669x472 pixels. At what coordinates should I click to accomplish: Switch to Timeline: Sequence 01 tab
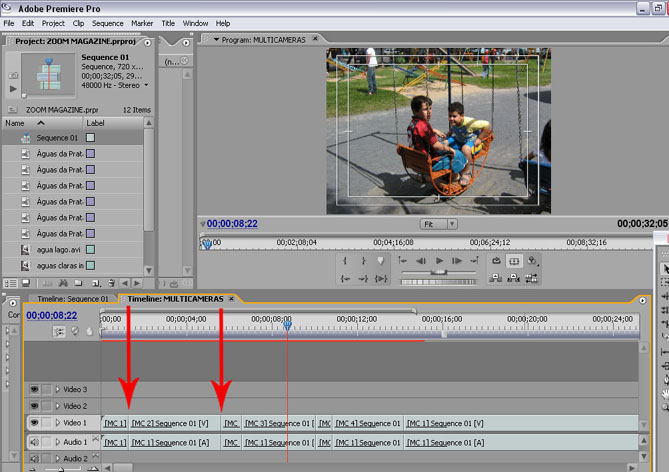click(72, 299)
